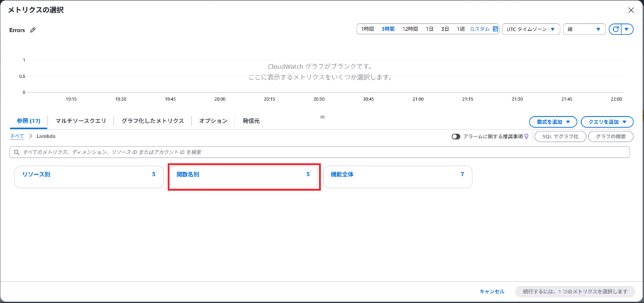Open the refresh options dropdown arrow
644x303 pixels.
tap(626, 30)
